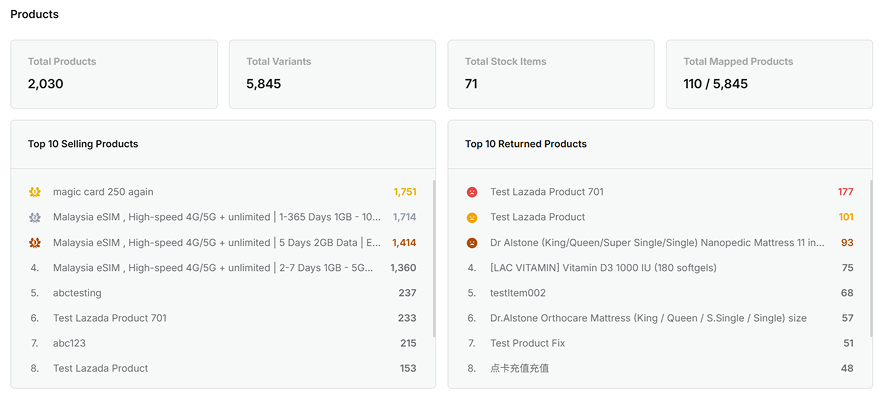The image size is (883, 398).
Task: Click the Top 10 Selling Products heading
Action: (x=83, y=144)
